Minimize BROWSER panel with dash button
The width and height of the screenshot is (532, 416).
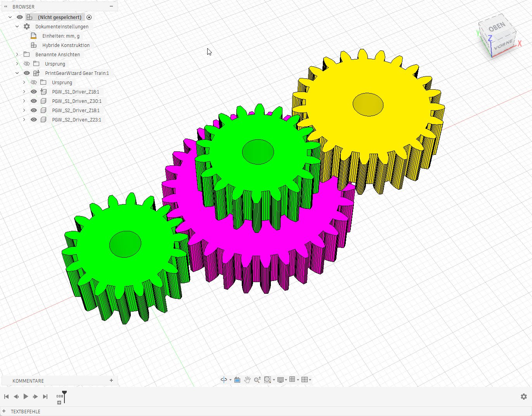(x=111, y=7)
